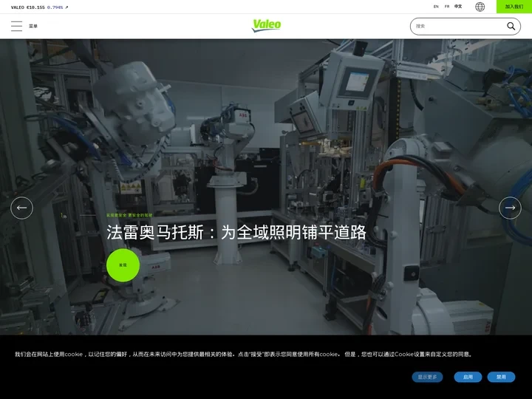Open the VALEO stock price ticker
Viewport: 532px width, 399px height.
(x=39, y=7)
